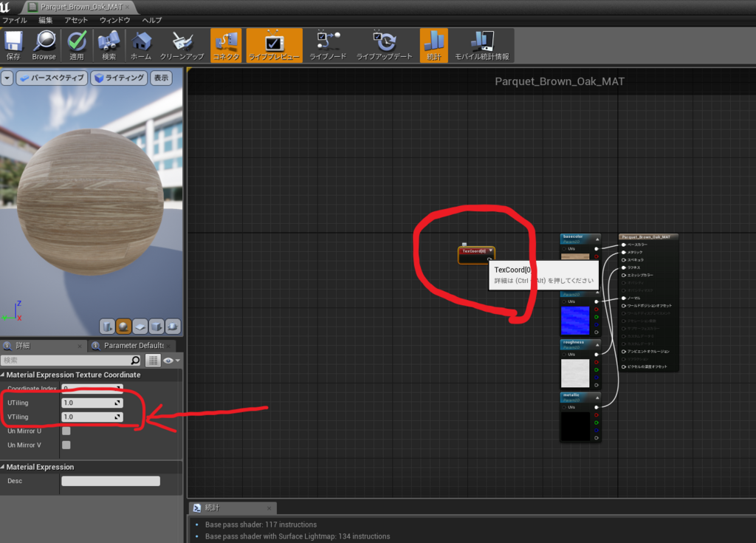Click the アンビエントオクルージョン input pin
Screen dimensions: 756x543
pyautogui.click(x=624, y=352)
